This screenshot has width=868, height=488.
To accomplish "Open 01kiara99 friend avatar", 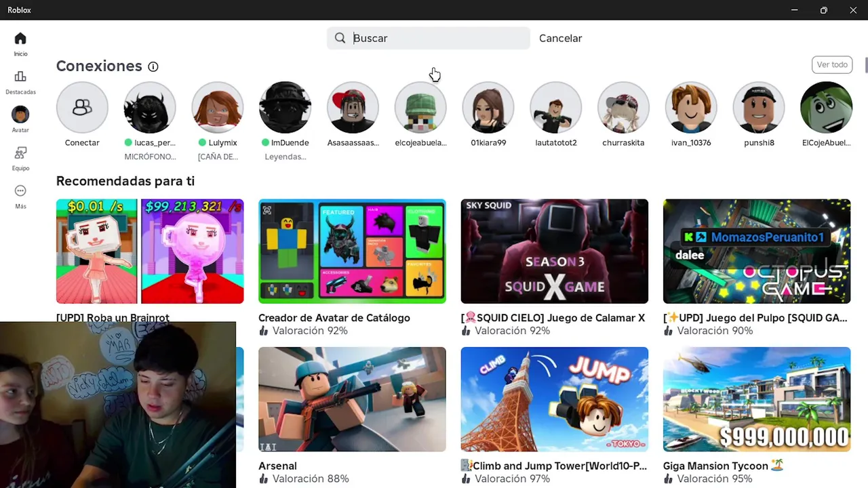I will tap(488, 107).
